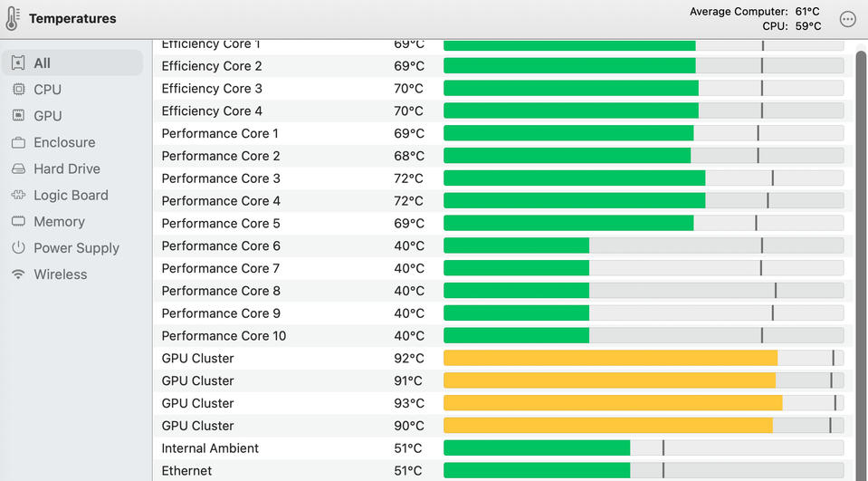
Task: Select the Performance Core 5 row label
Action: [x=221, y=224]
